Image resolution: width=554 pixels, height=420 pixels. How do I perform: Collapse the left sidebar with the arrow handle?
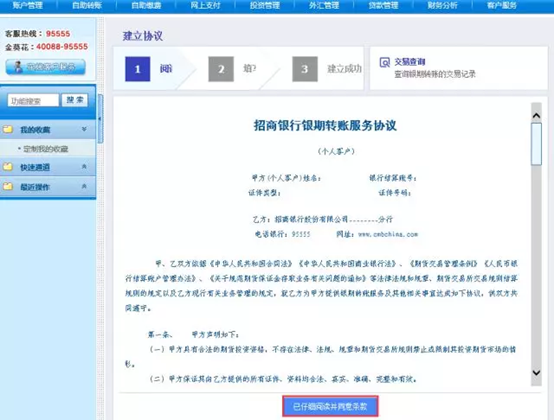[100, 119]
